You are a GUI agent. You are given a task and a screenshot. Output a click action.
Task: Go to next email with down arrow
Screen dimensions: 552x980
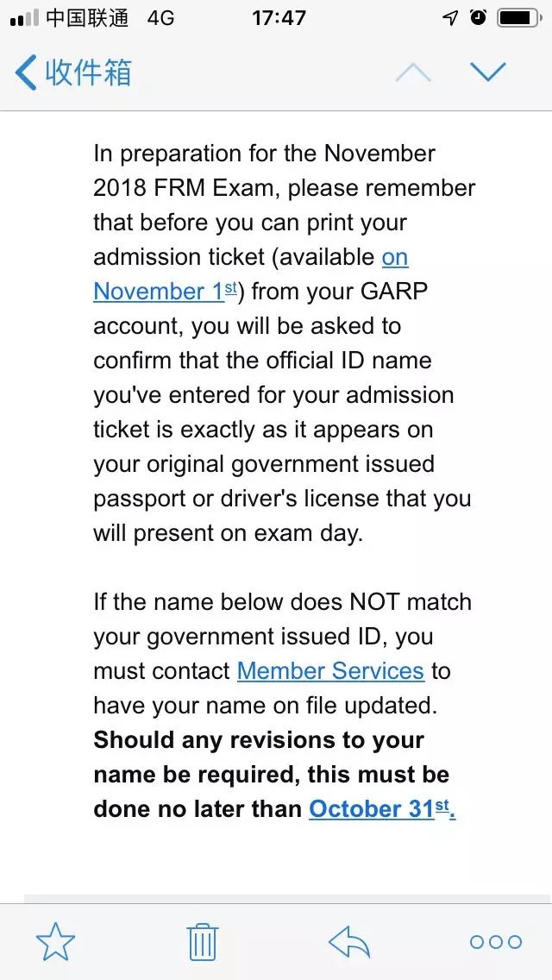[488, 72]
